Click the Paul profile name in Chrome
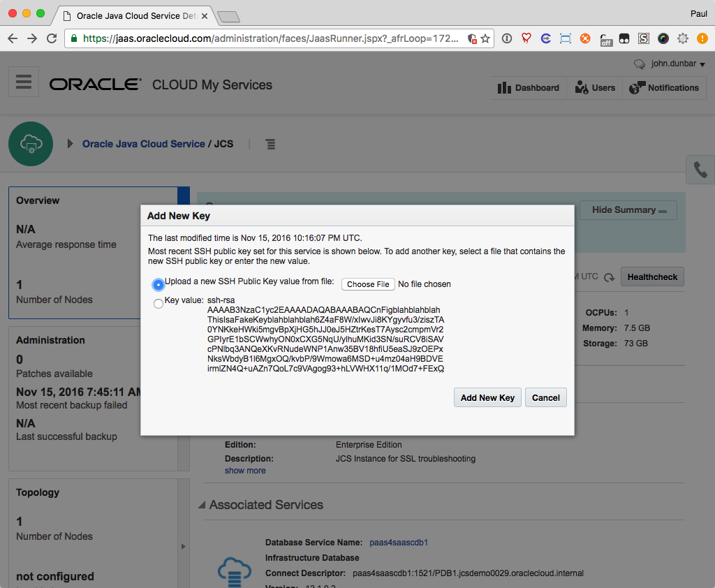 (698, 14)
